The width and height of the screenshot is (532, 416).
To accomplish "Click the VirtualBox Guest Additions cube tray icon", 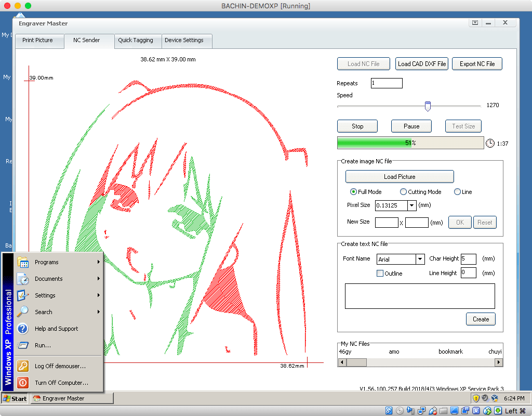I will [495, 398].
